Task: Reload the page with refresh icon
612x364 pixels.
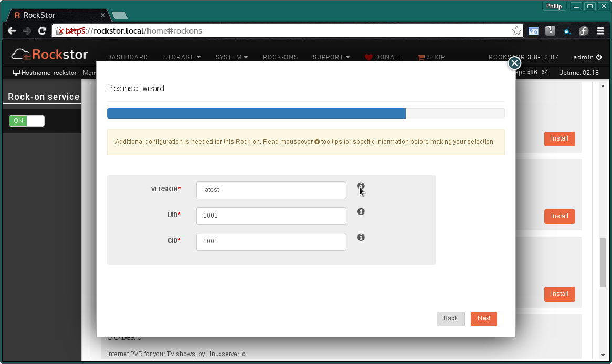Action: (42, 31)
